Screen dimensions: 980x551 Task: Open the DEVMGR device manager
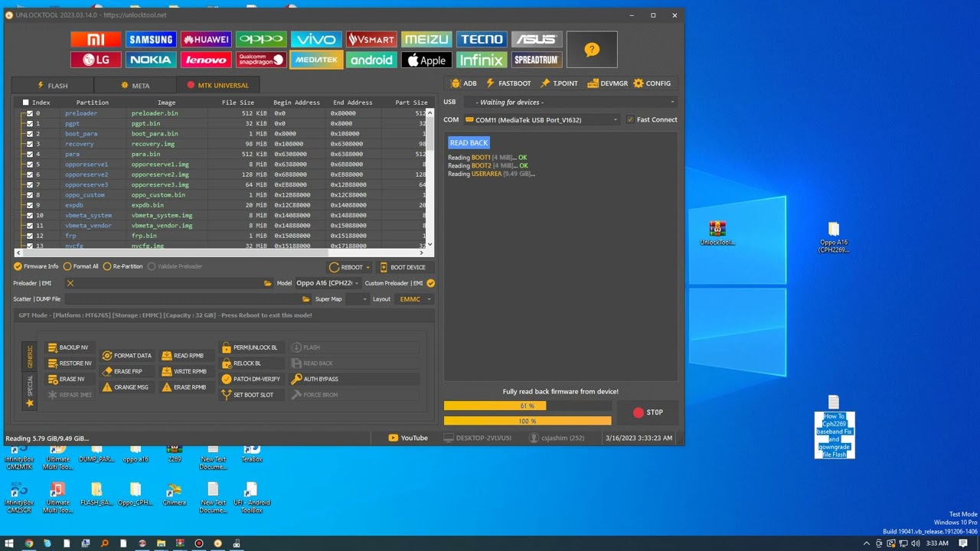[x=608, y=83]
